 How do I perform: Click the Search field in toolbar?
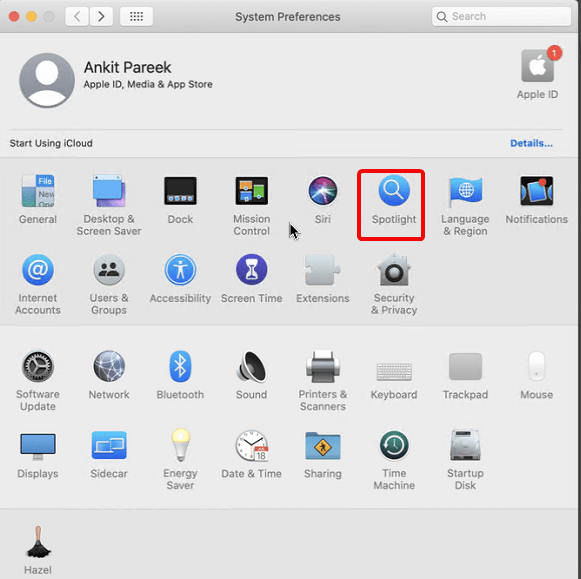tap(501, 16)
